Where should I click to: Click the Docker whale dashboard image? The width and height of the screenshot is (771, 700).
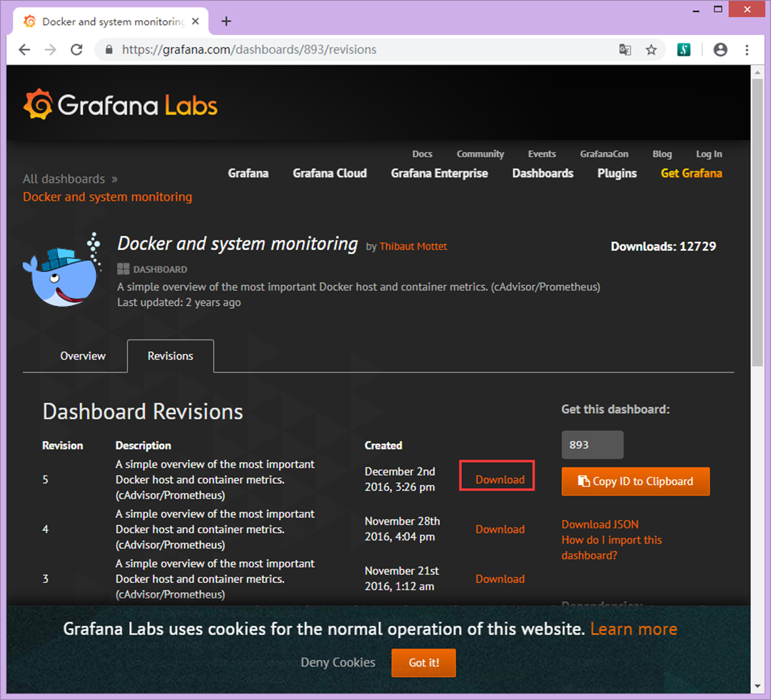[x=62, y=270]
